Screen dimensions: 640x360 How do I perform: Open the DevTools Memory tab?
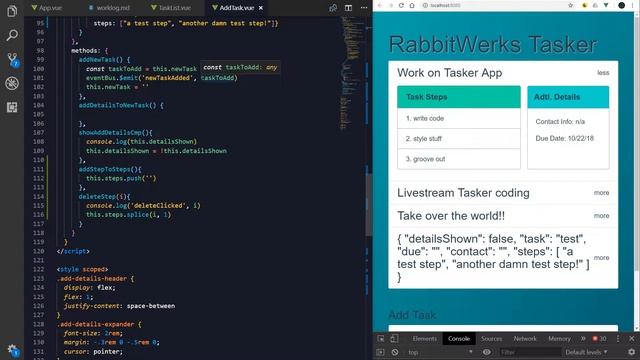tap(559, 339)
